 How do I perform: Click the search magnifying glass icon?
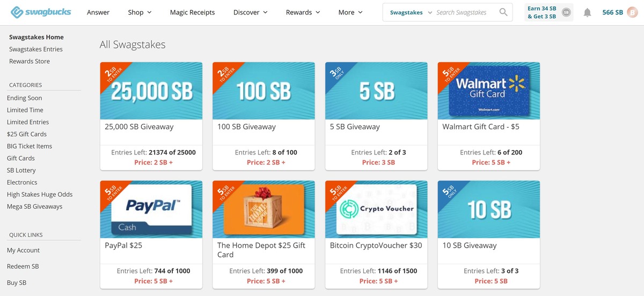click(503, 12)
